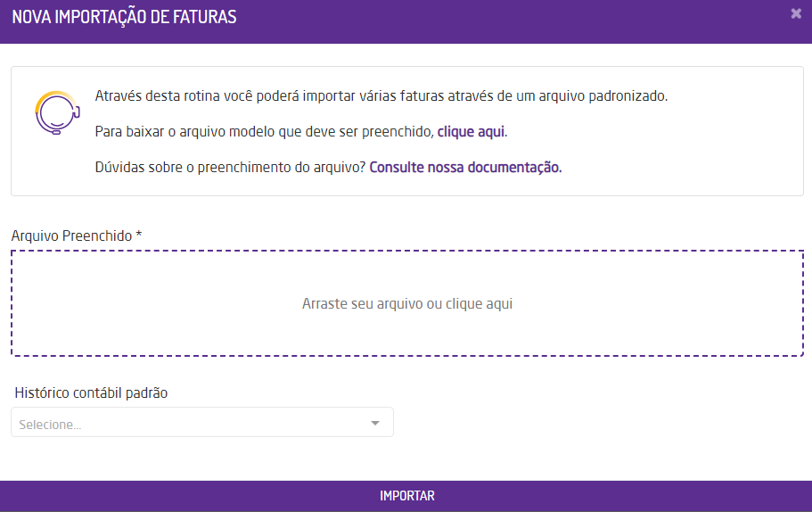The width and height of the screenshot is (812, 512).
Task: Click the 'Histórico contábil padrão' label
Action: point(91,392)
